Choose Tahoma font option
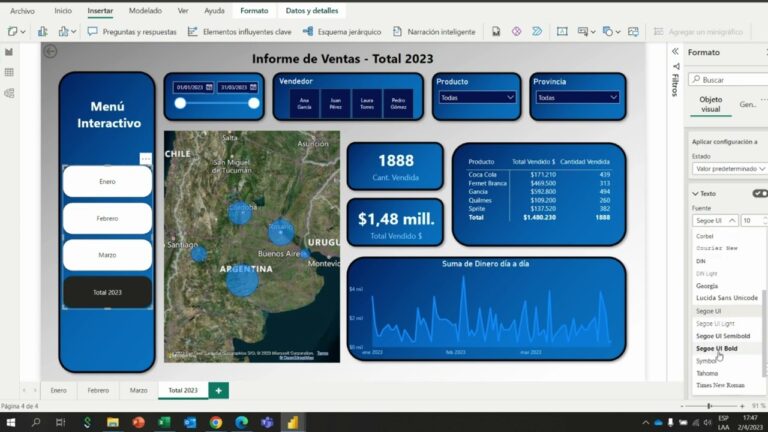This screenshot has width=768, height=432. click(x=707, y=373)
